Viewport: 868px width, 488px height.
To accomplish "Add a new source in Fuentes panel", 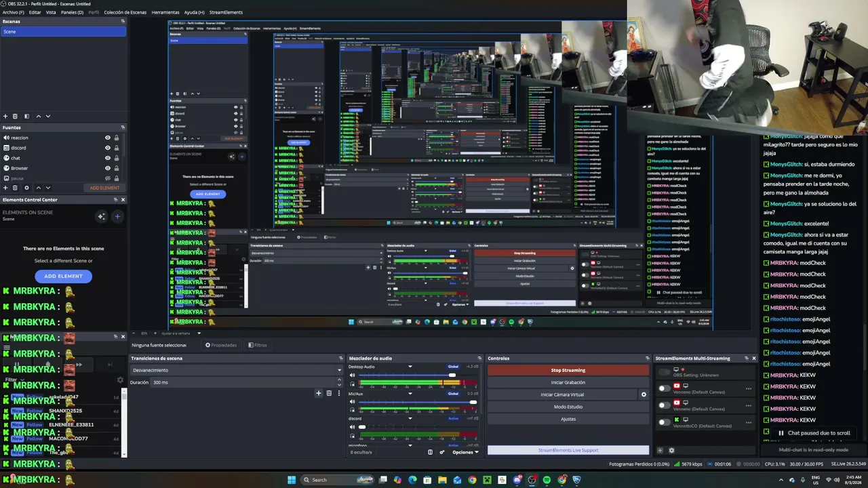I will [x=5, y=188].
